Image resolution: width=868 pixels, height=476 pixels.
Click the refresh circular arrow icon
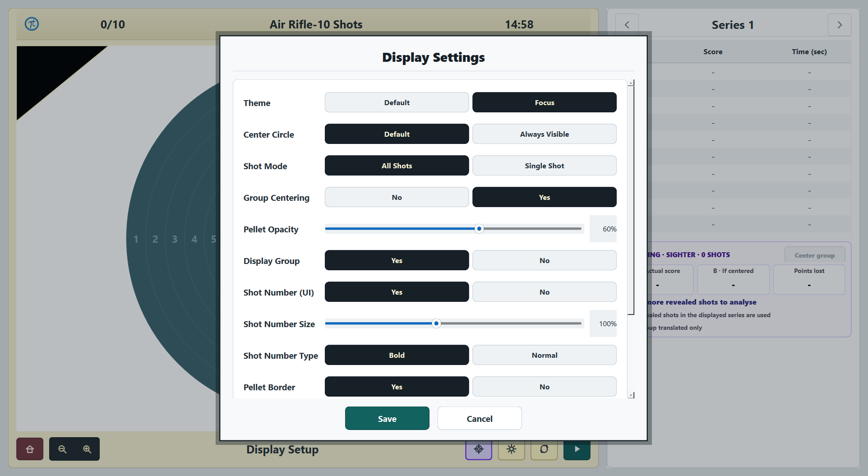[544, 449]
